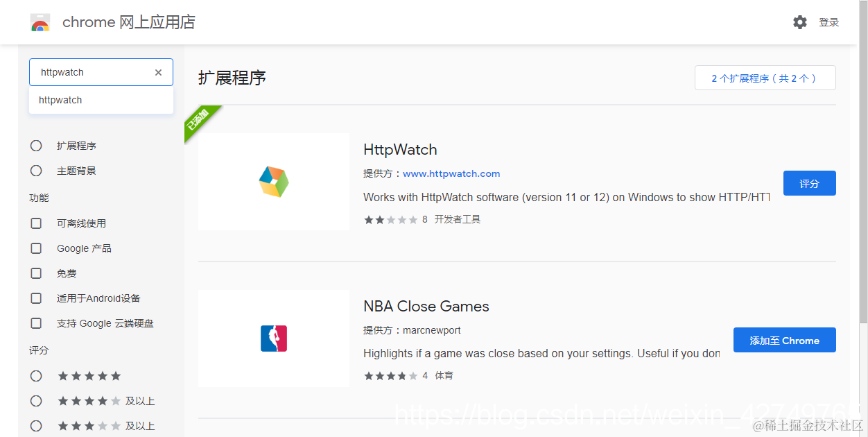Click the 已添加 green ribbon badge
This screenshot has width=868, height=437.
pyautogui.click(x=198, y=120)
